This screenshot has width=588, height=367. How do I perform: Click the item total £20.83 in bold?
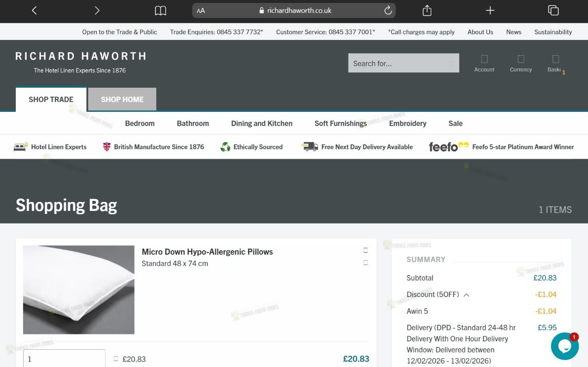coord(356,359)
